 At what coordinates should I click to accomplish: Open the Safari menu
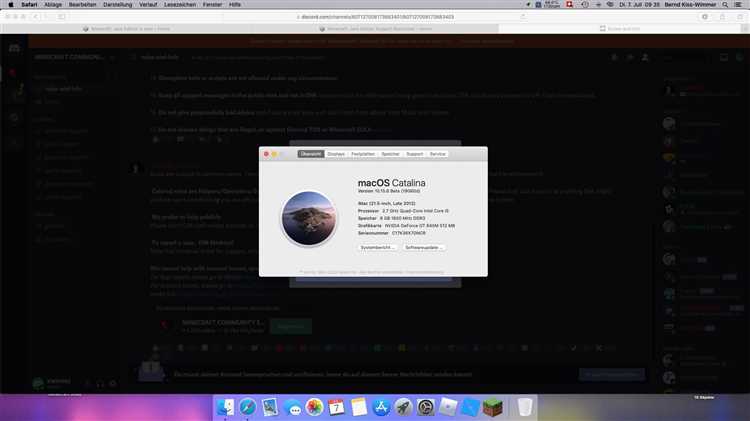pyautogui.click(x=29, y=4)
